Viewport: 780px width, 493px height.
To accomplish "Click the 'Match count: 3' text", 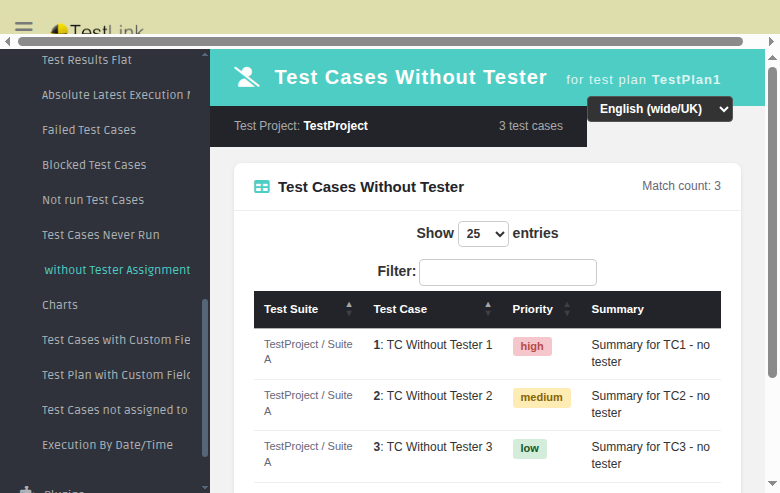I will [x=681, y=186].
